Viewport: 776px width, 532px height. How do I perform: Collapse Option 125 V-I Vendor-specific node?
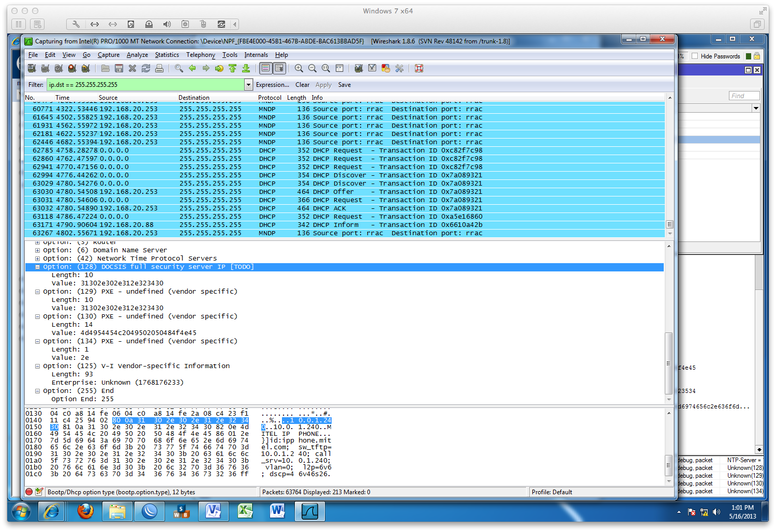pos(37,366)
